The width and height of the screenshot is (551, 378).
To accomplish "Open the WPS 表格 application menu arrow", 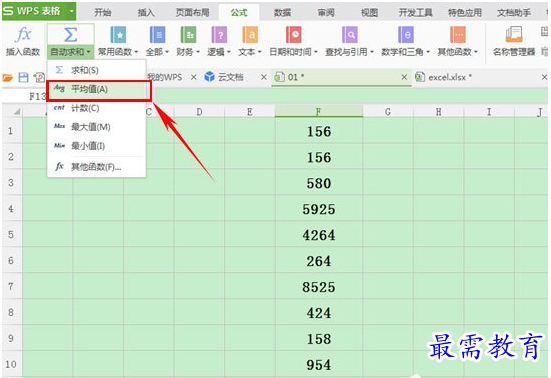I will coord(71,11).
